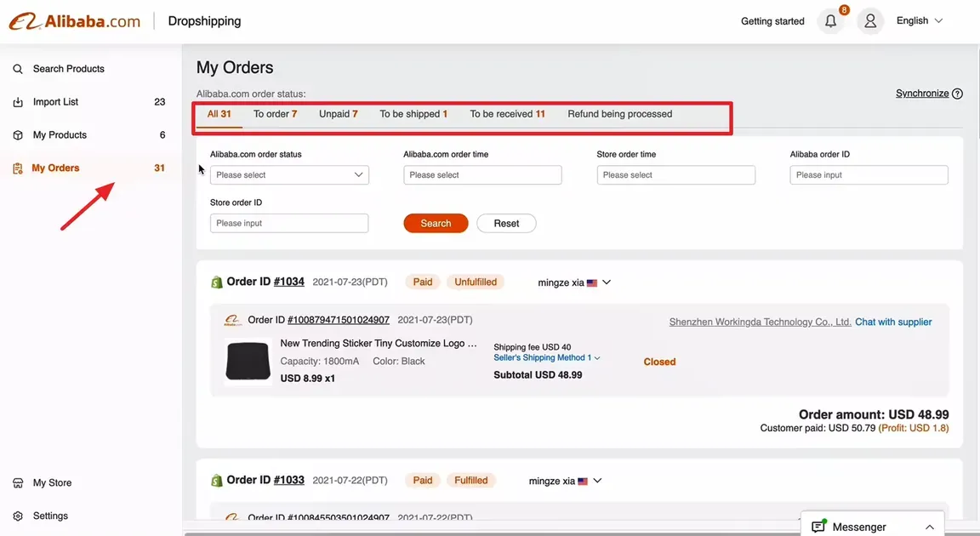This screenshot has width=980, height=536.
Task: Switch to the To order 7 tab
Action: (275, 114)
